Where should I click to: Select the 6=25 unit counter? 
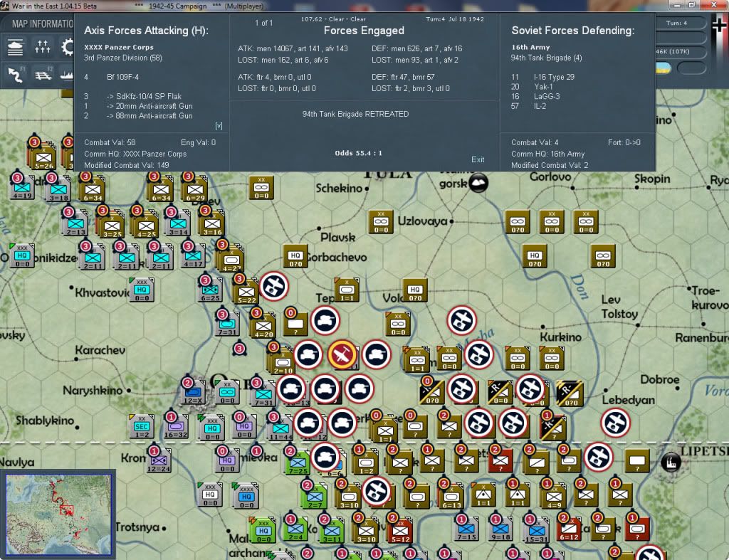pyautogui.click(x=211, y=291)
